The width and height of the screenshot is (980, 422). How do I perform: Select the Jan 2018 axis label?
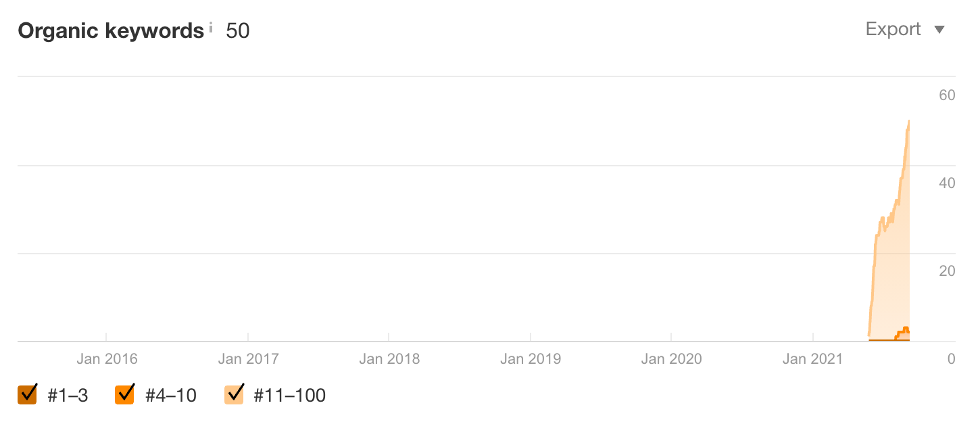[389, 359]
